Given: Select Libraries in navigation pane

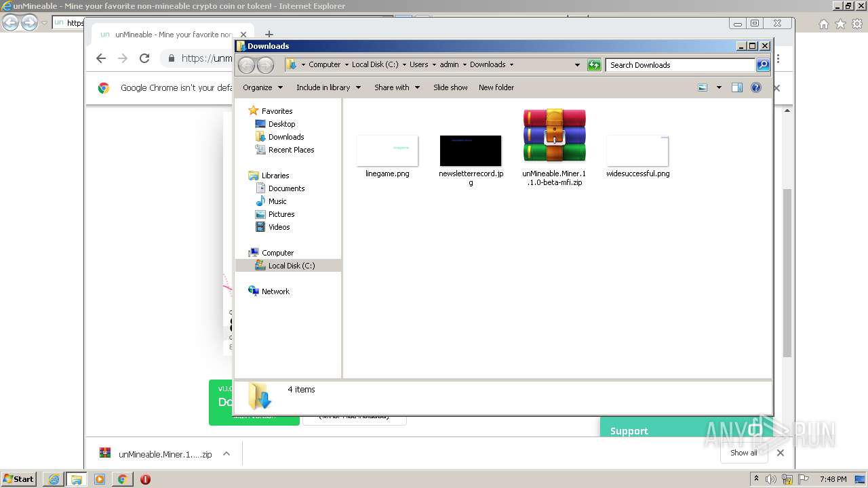Looking at the screenshot, I should pyautogui.click(x=275, y=176).
